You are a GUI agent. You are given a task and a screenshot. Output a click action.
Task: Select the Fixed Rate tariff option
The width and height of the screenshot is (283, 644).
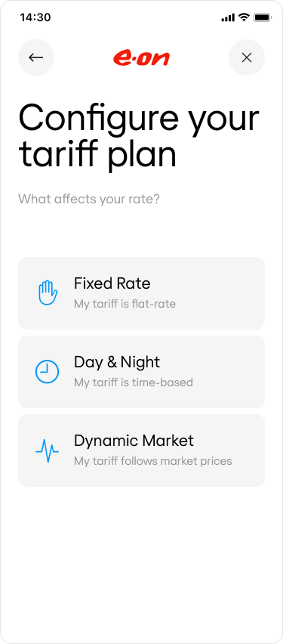pyautogui.click(x=142, y=293)
